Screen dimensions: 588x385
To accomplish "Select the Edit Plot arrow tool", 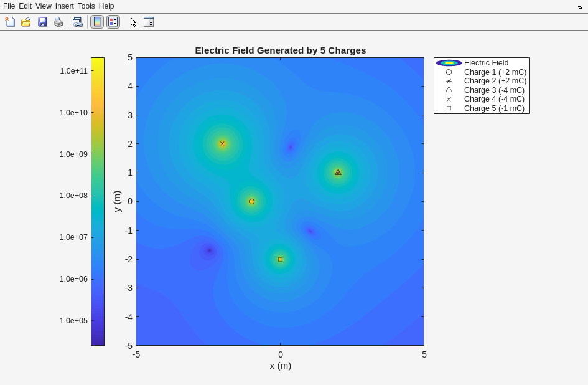I will (x=133, y=22).
